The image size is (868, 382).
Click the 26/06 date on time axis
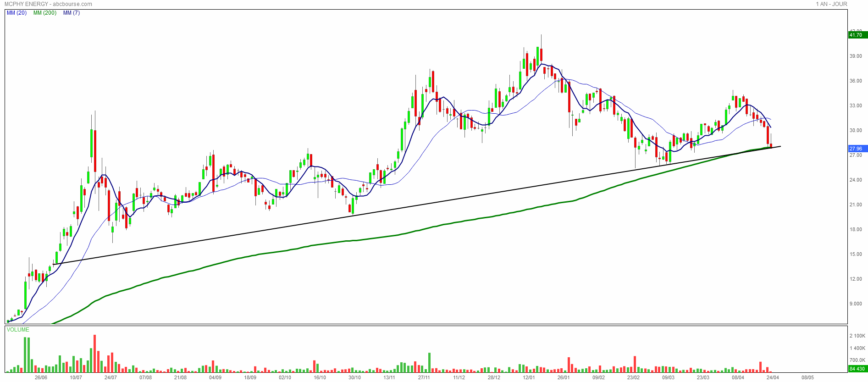41,378
